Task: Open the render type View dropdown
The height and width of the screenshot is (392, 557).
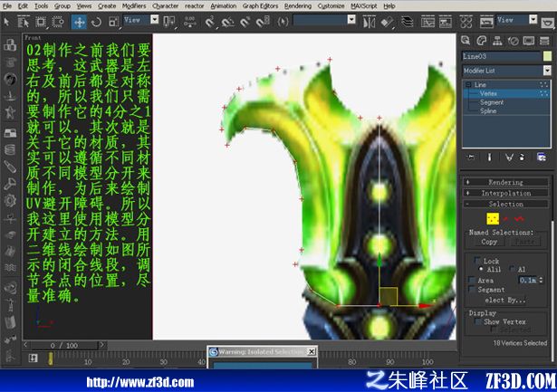Action: pos(533,20)
